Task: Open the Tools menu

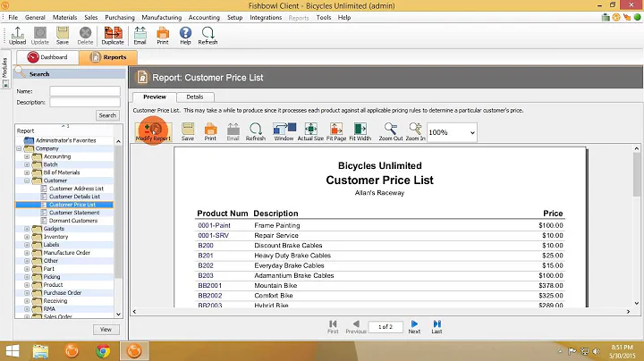Action: tap(324, 17)
